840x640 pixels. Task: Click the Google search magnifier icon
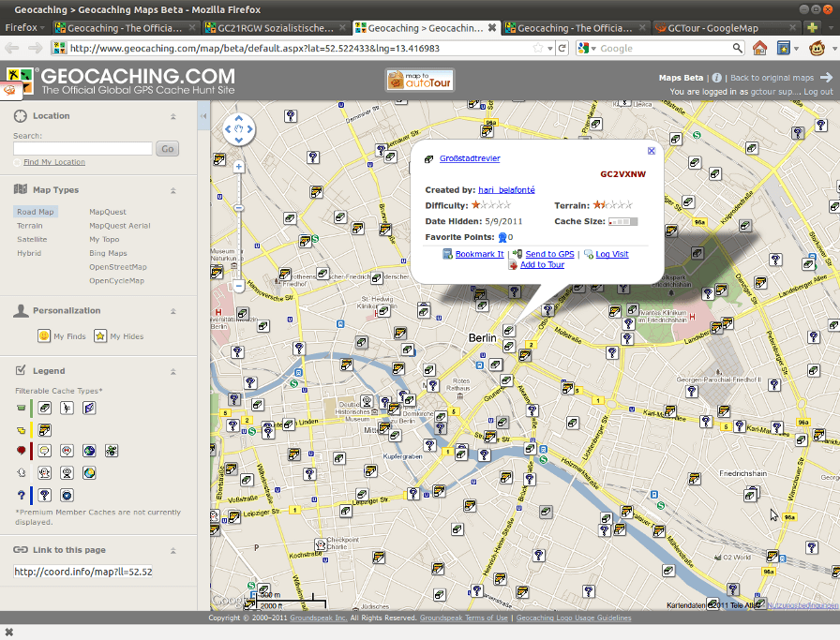[738, 48]
